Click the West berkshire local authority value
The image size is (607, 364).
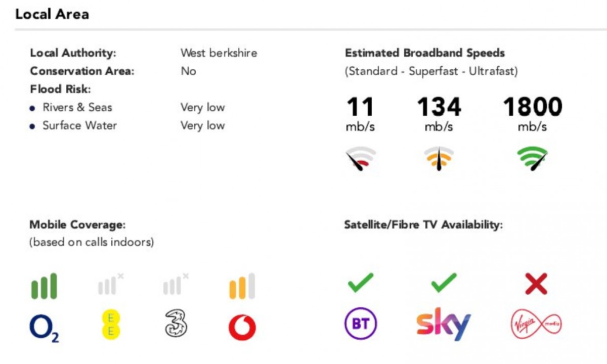(219, 53)
